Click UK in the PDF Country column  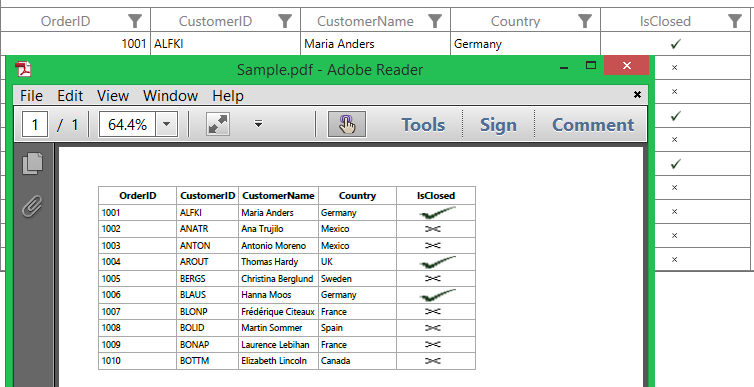(x=327, y=262)
